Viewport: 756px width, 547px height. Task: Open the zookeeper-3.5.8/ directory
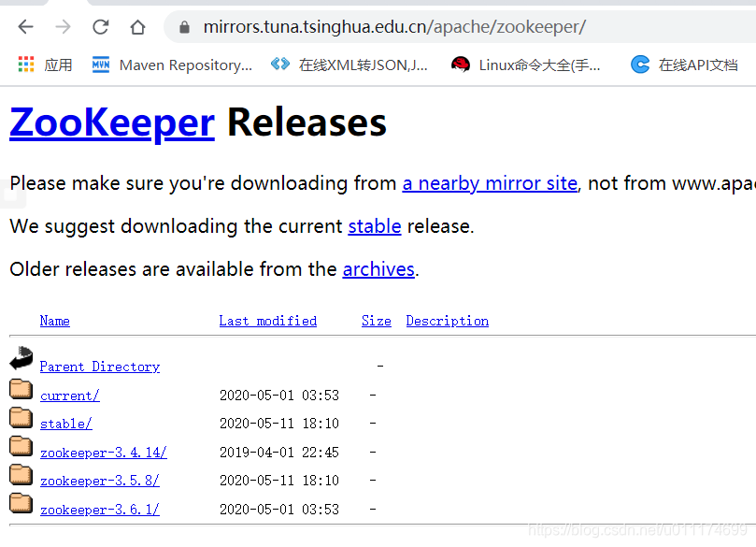click(100, 481)
